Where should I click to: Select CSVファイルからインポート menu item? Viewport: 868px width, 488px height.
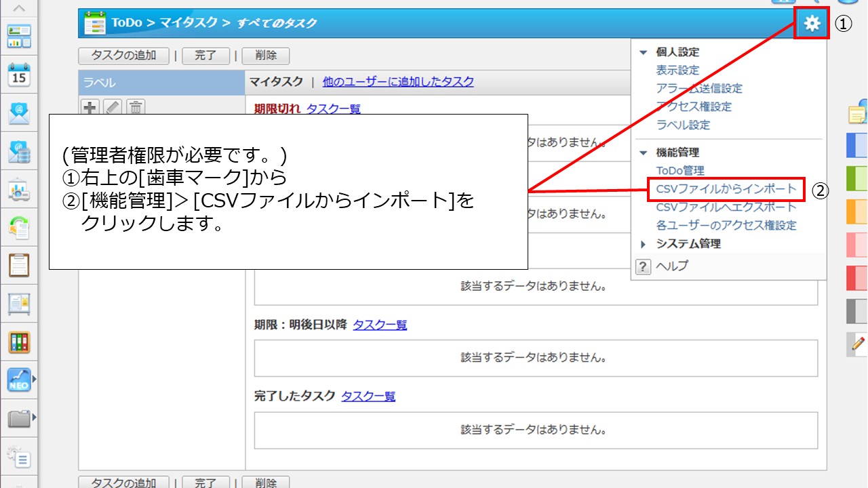coord(726,189)
